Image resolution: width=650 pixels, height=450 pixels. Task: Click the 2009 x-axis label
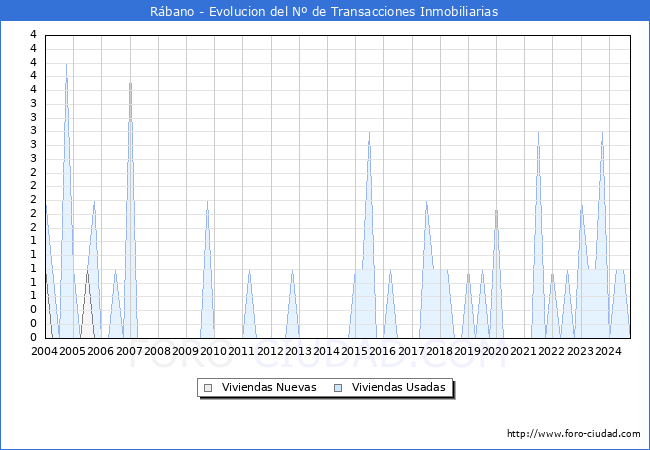pos(185,351)
